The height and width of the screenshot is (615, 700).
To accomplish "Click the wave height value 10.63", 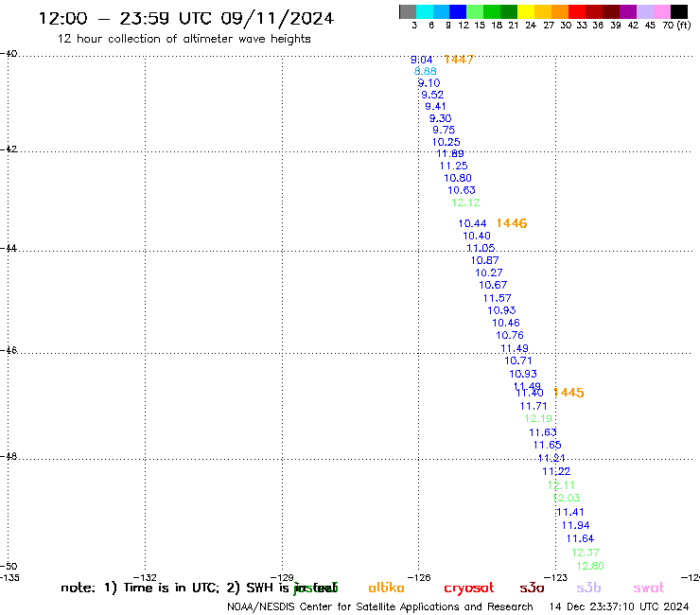I will click(x=462, y=190).
